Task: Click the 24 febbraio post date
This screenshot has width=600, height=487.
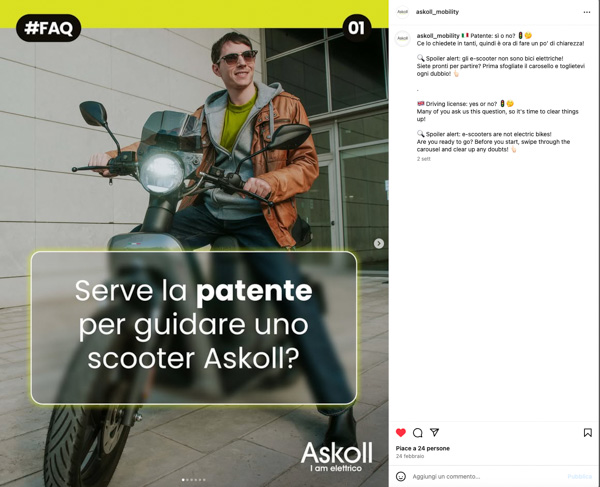Action: coord(410,456)
